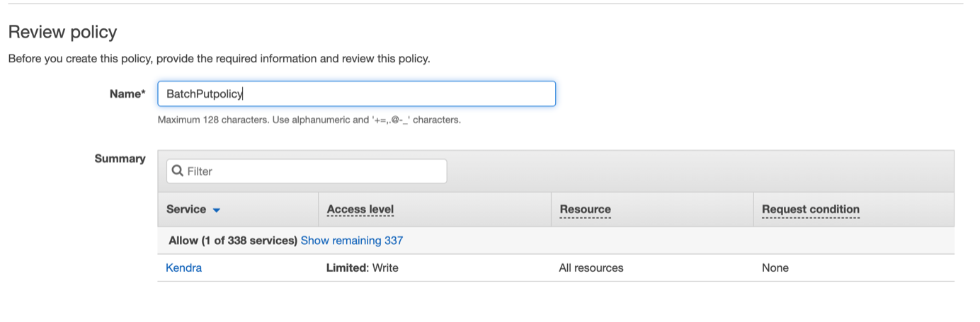The image size is (980, 322).
Task: Focus the policy Name field containing BatchPutpolicy
Action: coord(356,93)
